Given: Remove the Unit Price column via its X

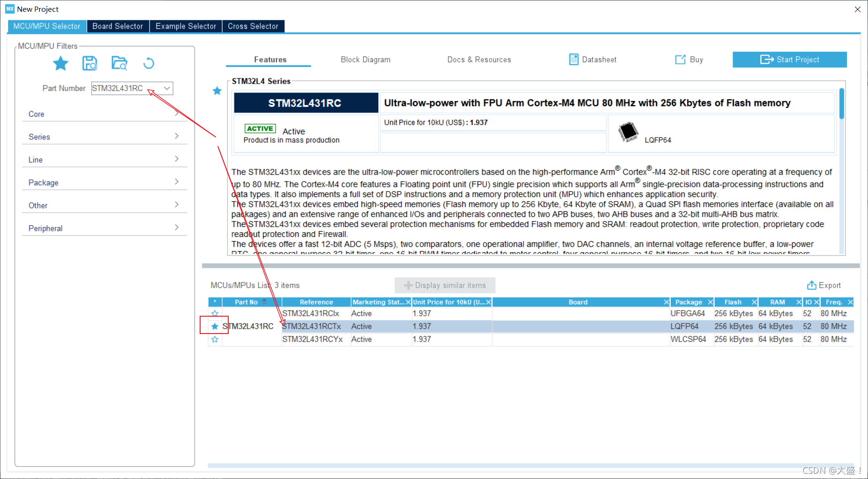Looking at the screenshot, I should (x=488, y=302).
